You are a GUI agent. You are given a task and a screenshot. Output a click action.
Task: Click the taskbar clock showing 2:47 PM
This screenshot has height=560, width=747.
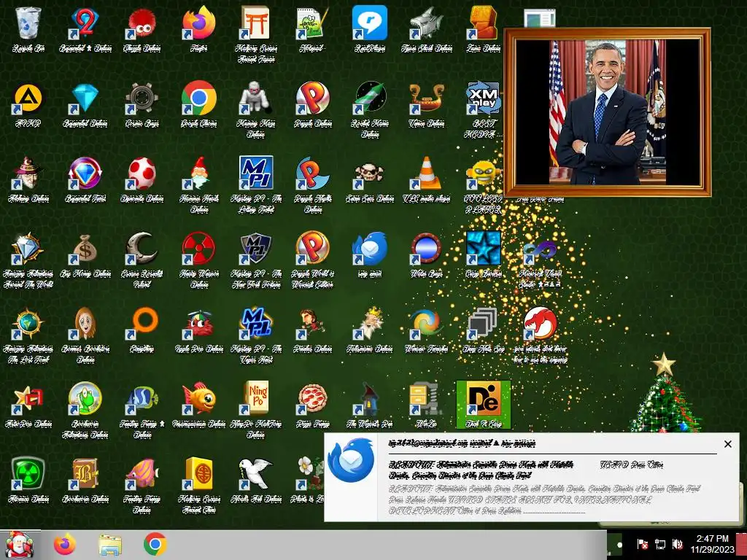(712, 544)
